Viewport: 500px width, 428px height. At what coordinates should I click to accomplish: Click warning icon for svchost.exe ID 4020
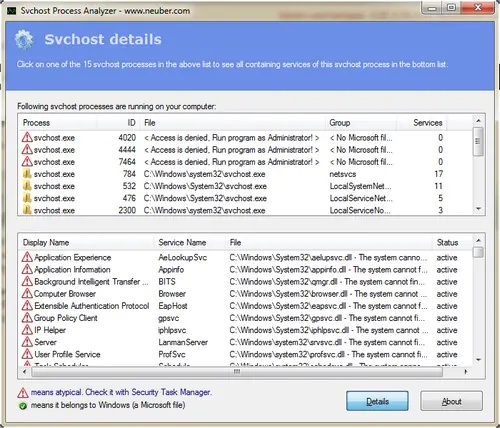pyautogui.click(x=27, y=137)
